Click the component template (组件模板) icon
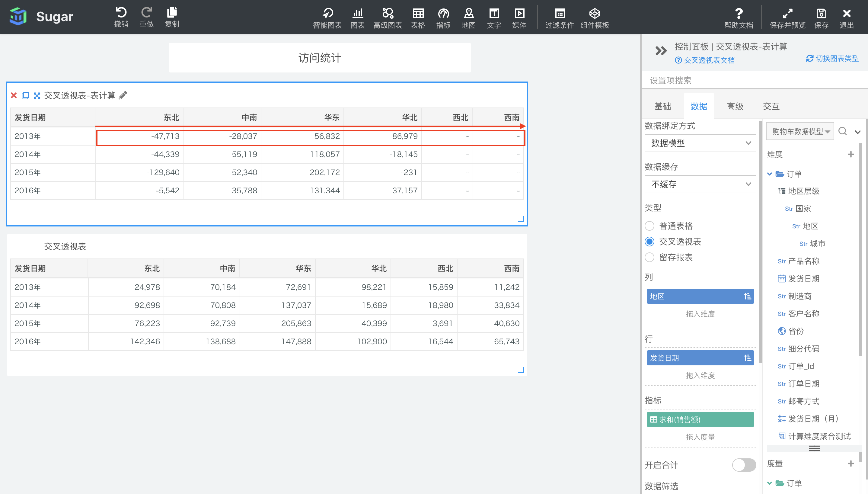 tap(594, 18)
